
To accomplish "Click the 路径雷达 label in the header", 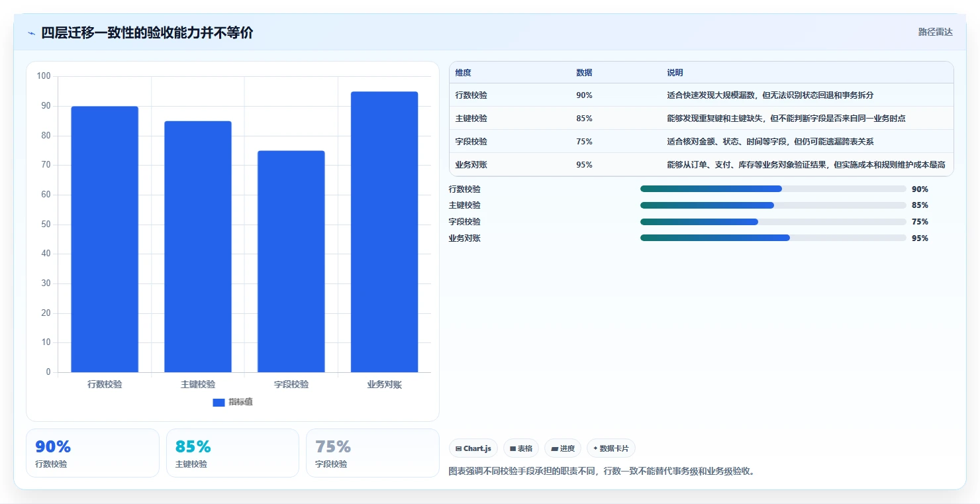I will [x=935, y=32].
